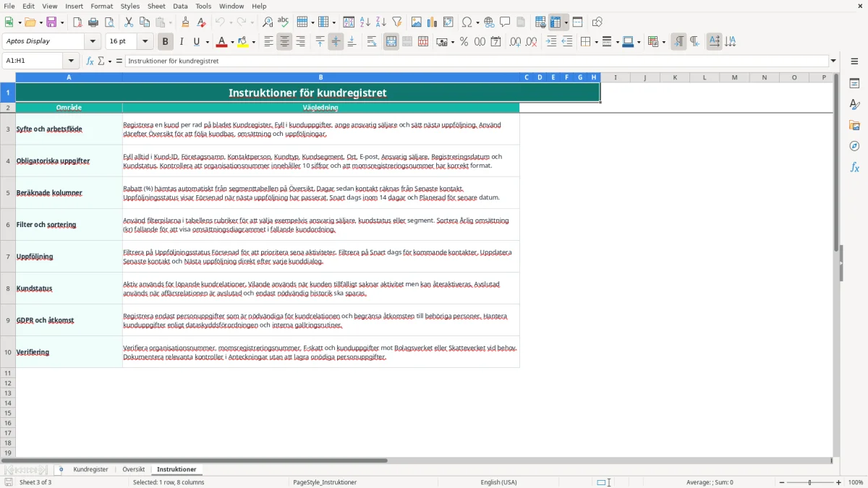
Task: Apply the yellow background color
Action: [242, 42]
